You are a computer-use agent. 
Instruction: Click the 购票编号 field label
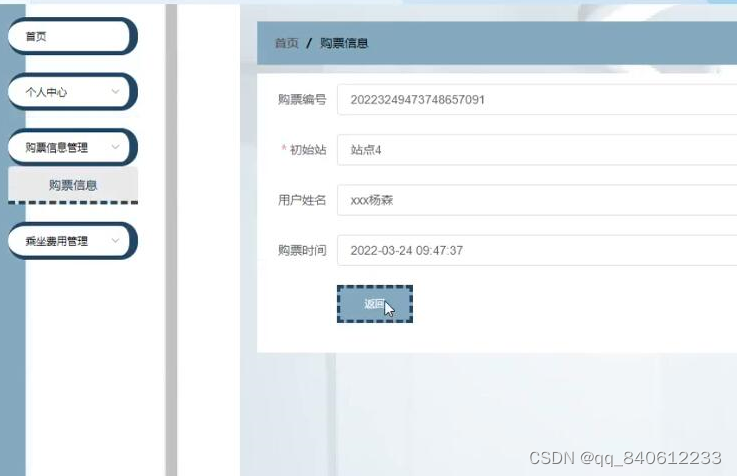[x=302, y=100]
